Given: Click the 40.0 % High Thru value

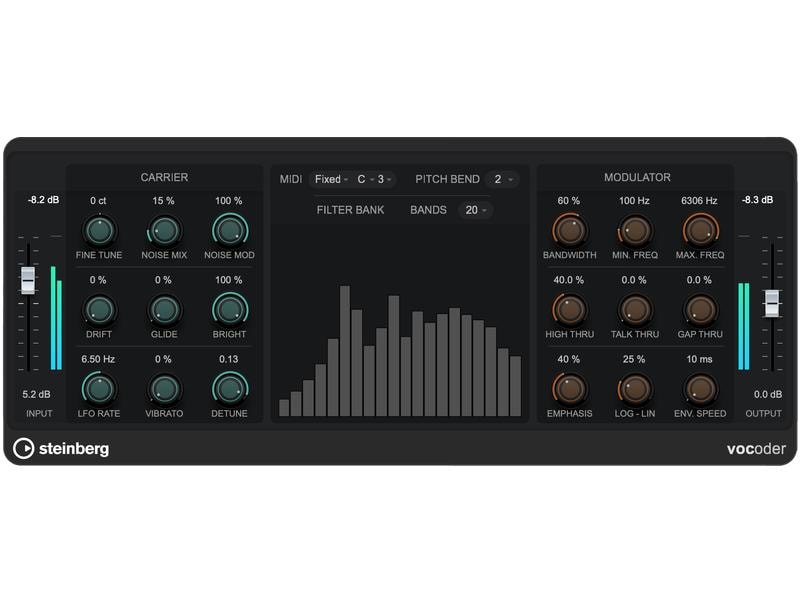Looking at the screenshot, I should tap(568, 280).
